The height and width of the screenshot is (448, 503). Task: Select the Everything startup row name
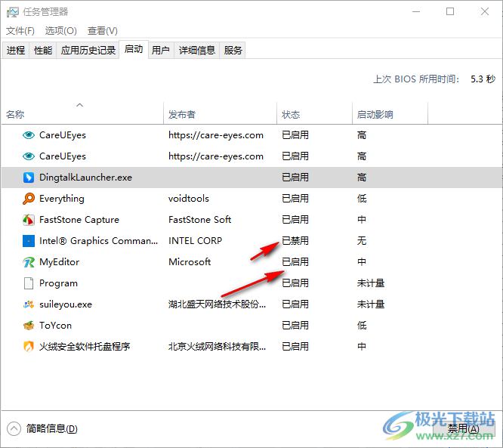(x=62, y=199)
